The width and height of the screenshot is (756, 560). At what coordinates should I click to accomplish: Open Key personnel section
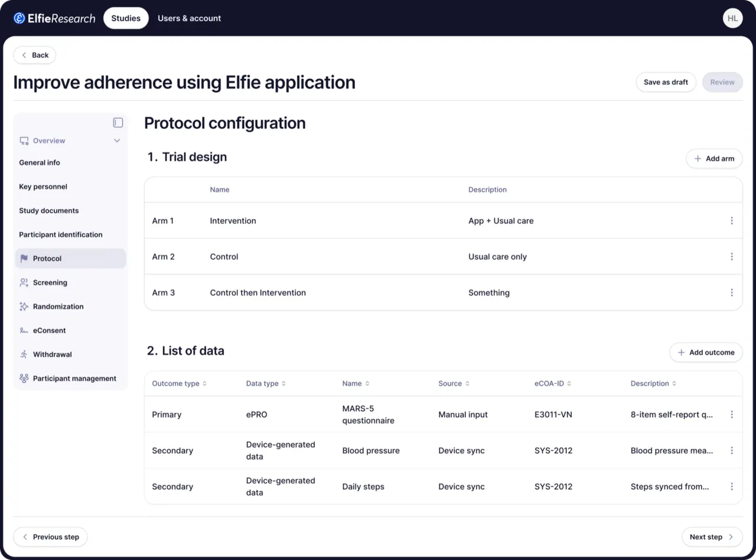(43, 187)
